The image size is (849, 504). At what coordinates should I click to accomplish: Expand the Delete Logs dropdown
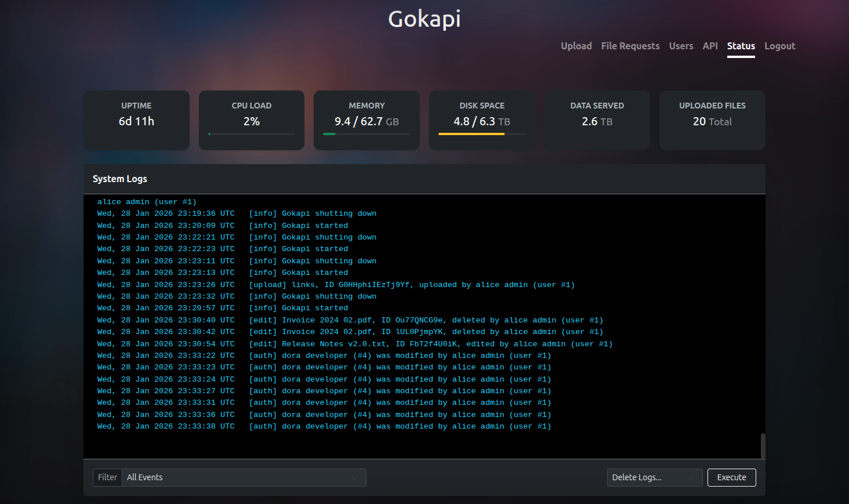click(655, 477)
